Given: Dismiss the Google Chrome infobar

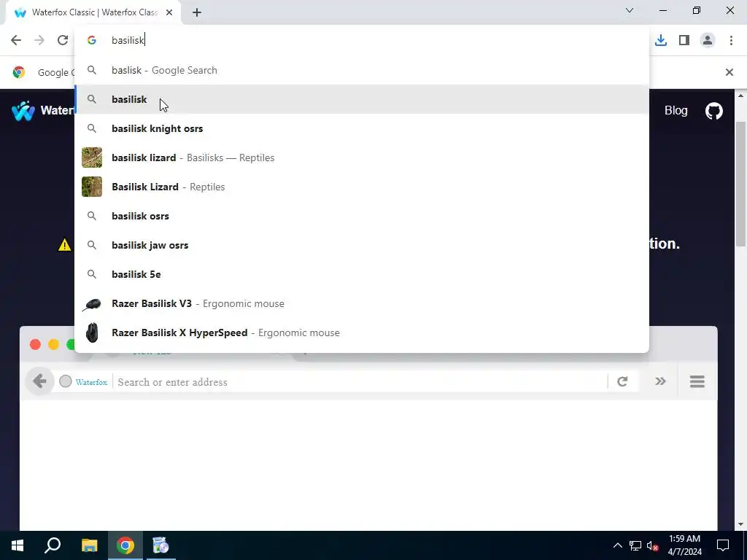Looking at the screenshot, I should click(x=729, y=72).
